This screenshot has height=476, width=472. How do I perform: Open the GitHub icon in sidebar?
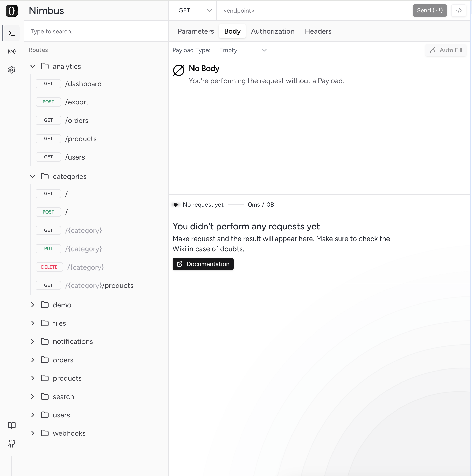pyautogui.click(x=12, y=444)
